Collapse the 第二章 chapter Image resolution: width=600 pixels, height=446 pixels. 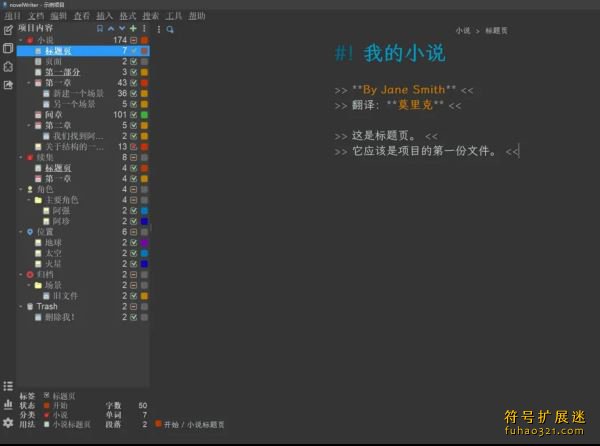[29, 125]
